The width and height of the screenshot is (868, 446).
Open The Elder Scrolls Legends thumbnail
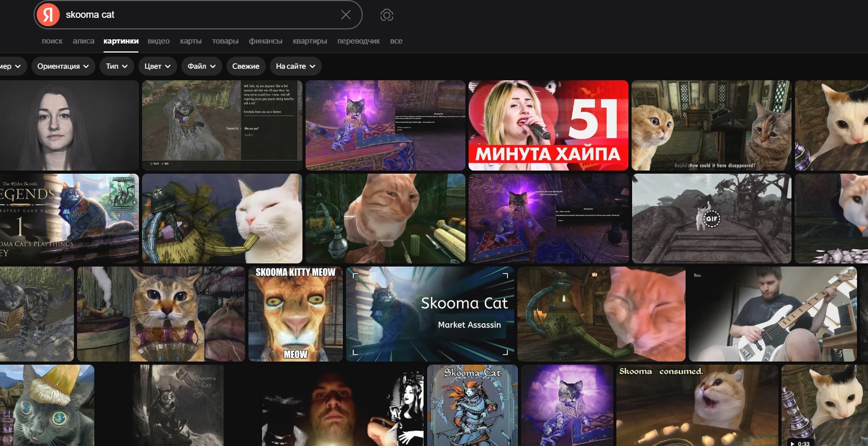click(69, 218)
